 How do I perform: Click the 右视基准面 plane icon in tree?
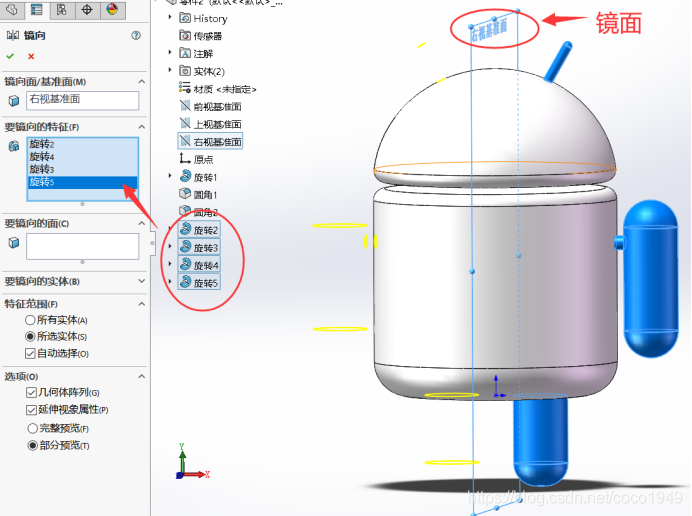click(x=185, y=141)
